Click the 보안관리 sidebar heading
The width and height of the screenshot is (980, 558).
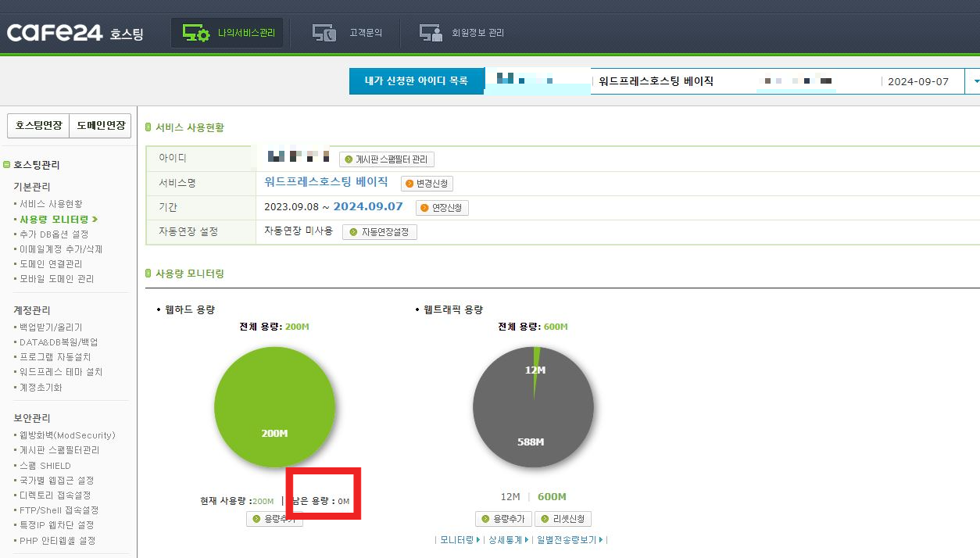32,418
